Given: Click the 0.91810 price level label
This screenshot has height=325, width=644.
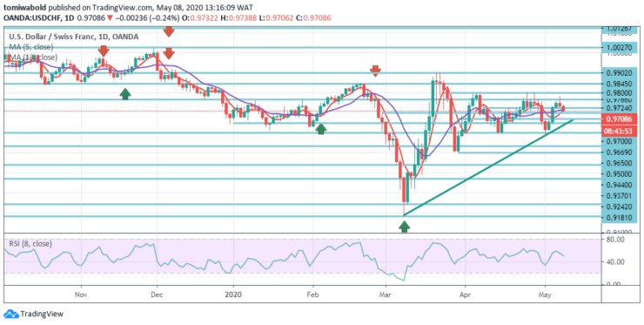Looking at the screenshot, I should point(620,218).
